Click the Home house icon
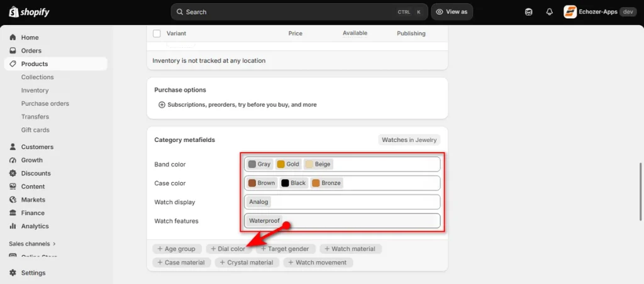This screenshot has width=644, height=284. pyautogui.click(x=13, y=37)
